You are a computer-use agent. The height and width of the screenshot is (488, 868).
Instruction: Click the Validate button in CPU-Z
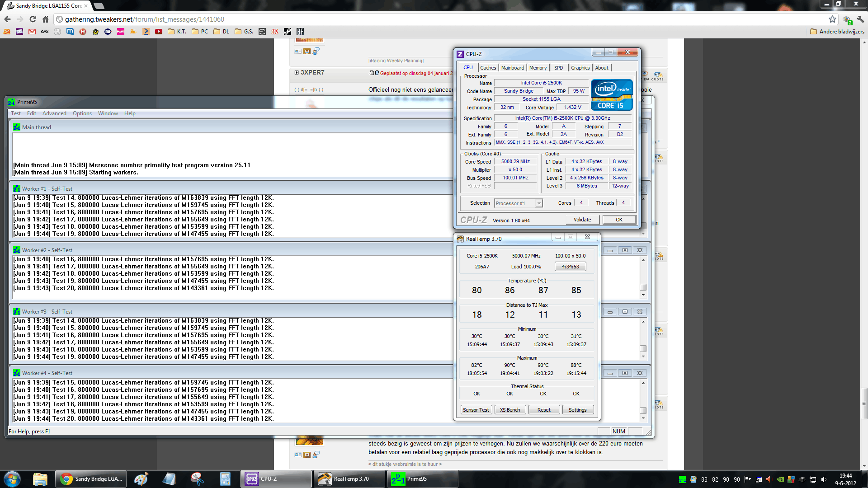point(582,220)
